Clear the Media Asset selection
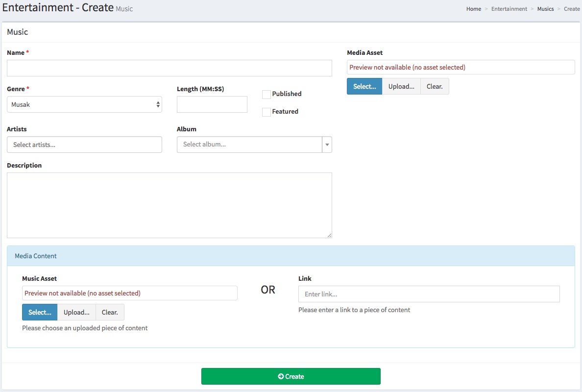Viewport: 582px width, 392px height. pyautogui.click(x=435, y=86)
